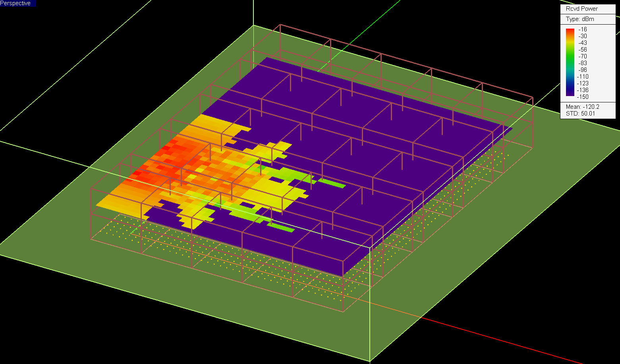The image size is (620, 364).
Task: Click the -110 legend value
Action: [x=583, y=77]
